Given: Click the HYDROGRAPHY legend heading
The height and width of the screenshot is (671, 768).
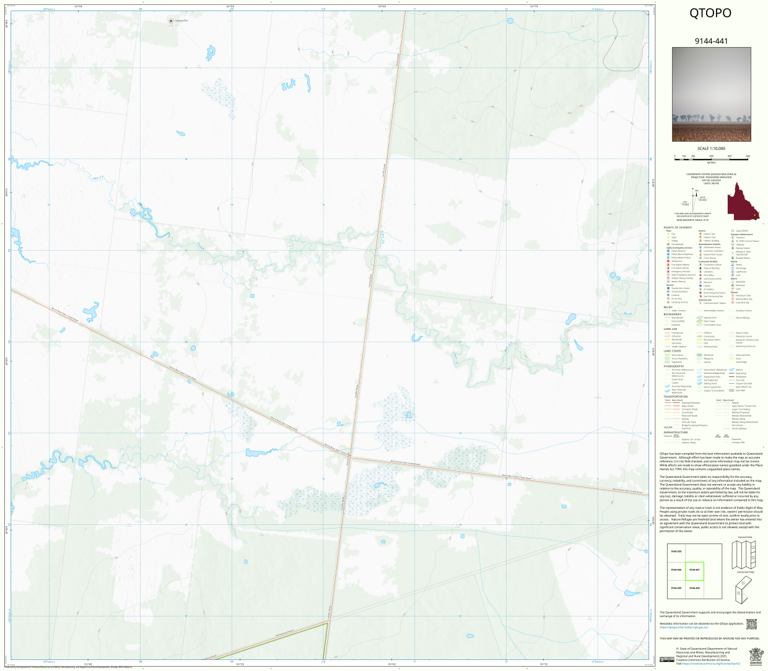Looking at the screenshot, I should point(674,366).
